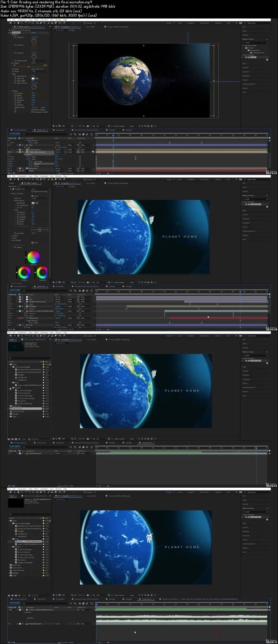Viewport: 278px width, 644px height.
Task: Click the Radius stopwatch icon in the 0:02:20 frame
Action: [13, 63]
